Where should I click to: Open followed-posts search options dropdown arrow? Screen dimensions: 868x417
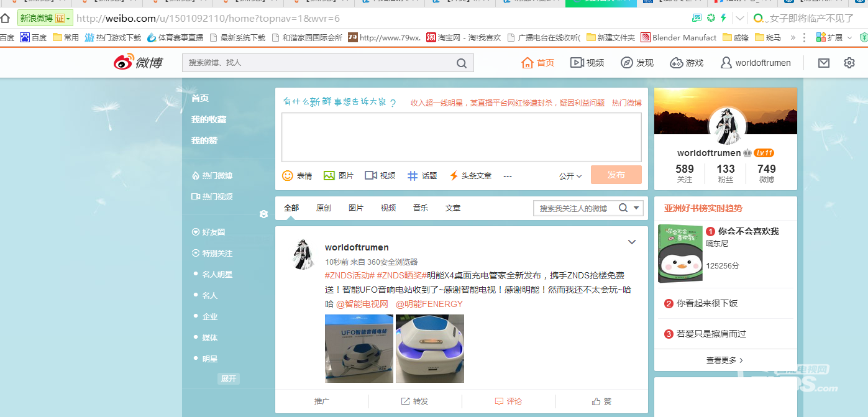point(637,208)
